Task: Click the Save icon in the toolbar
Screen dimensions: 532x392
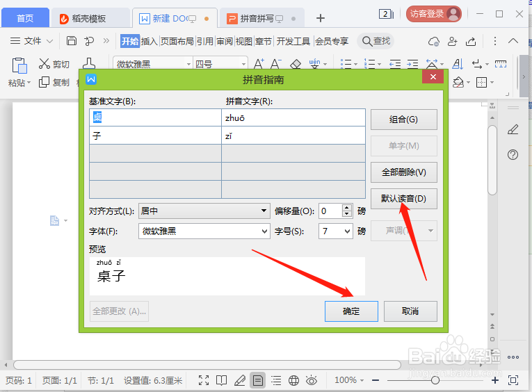Action: [71, 41]
